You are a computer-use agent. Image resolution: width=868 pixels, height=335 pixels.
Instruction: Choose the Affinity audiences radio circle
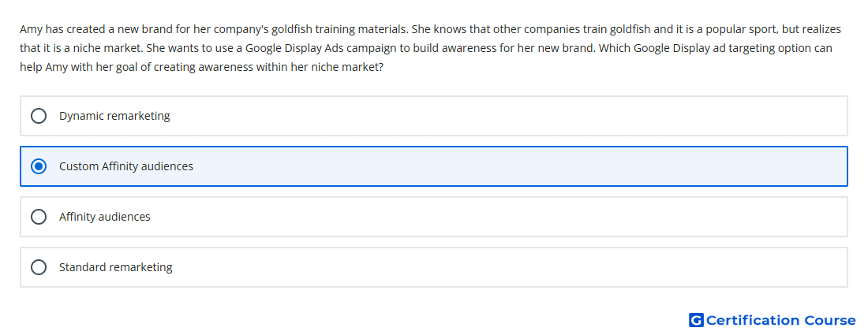pyautogui.click(x=38, y=217)
